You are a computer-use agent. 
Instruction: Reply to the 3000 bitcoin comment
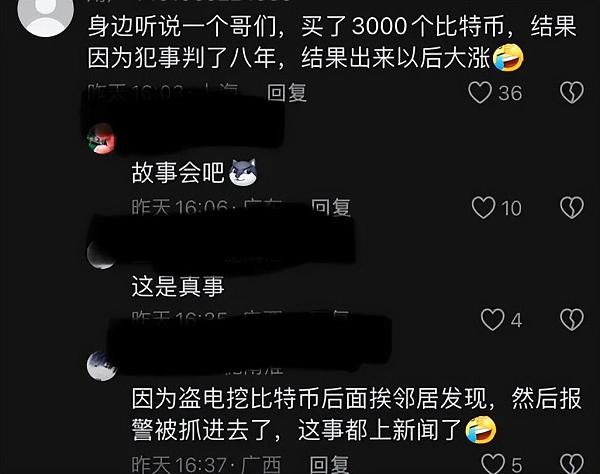(287, 93)
